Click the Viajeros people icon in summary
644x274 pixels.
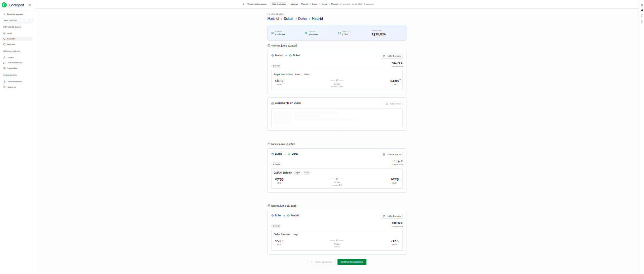coord(273,33)
